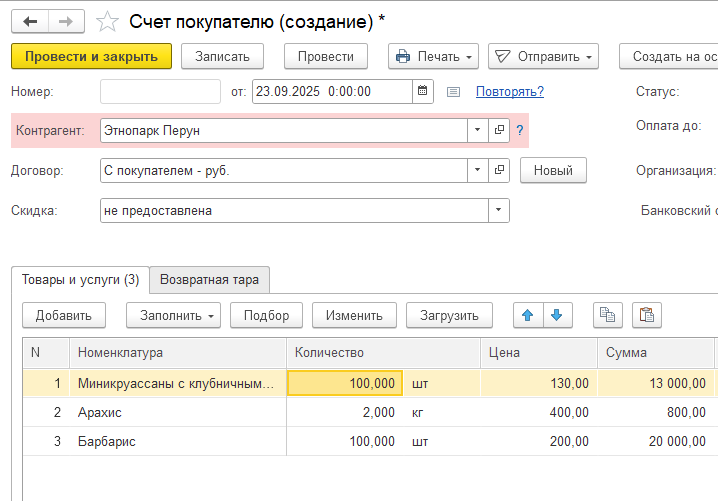Open Контрагент card with the open-form icon
Screen dimensions: 718x501
click(499, 130)
